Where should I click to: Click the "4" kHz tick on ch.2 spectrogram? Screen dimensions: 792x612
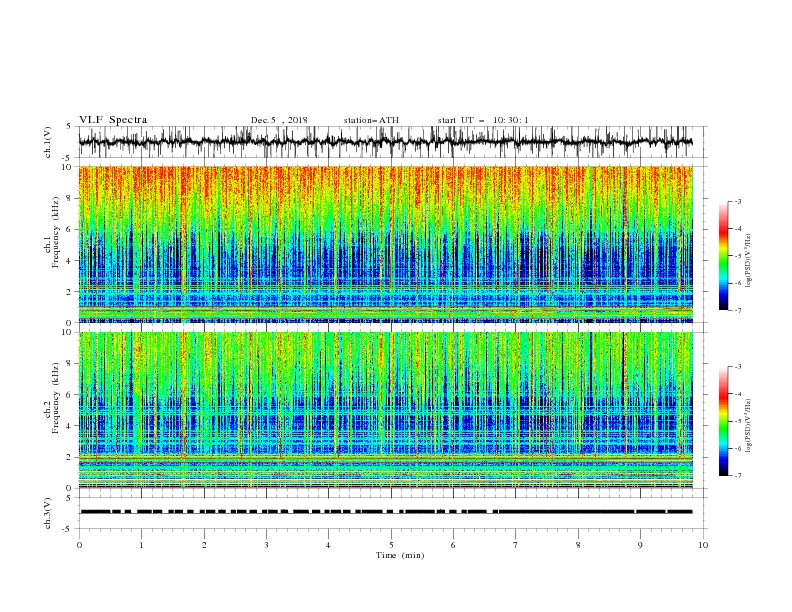click(x=69, y=426)
